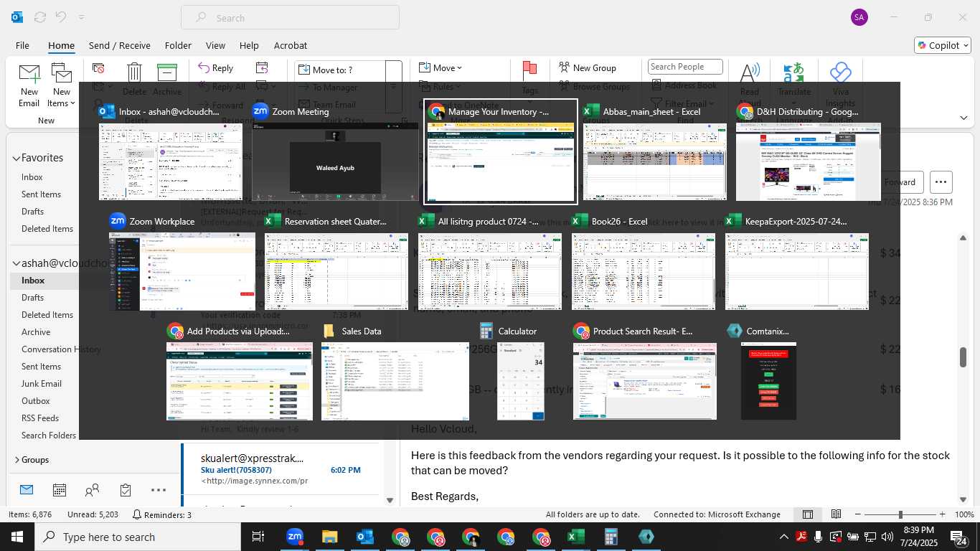Click the Reminders: 3 status item

162,514
